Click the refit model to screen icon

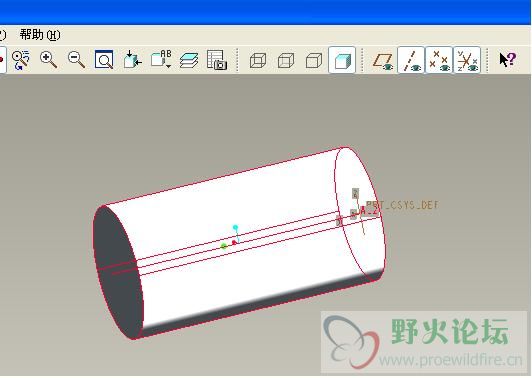[x=104, y=60]
